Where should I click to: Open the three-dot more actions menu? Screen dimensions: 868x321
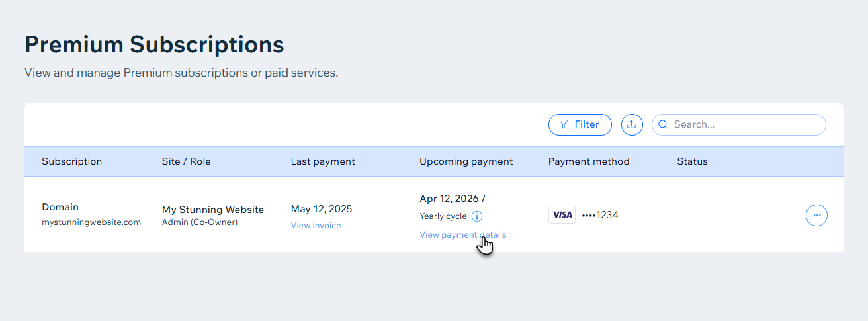pos(816,215)
